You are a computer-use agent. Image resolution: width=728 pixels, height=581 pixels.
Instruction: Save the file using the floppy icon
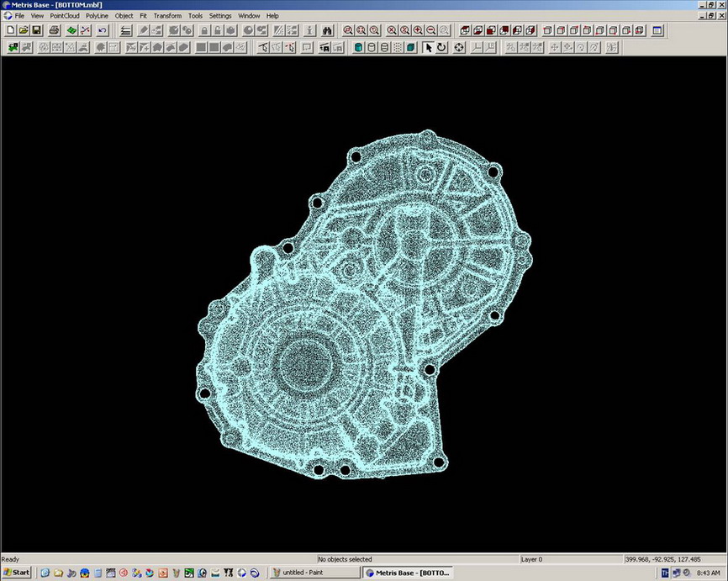[36, 30]
